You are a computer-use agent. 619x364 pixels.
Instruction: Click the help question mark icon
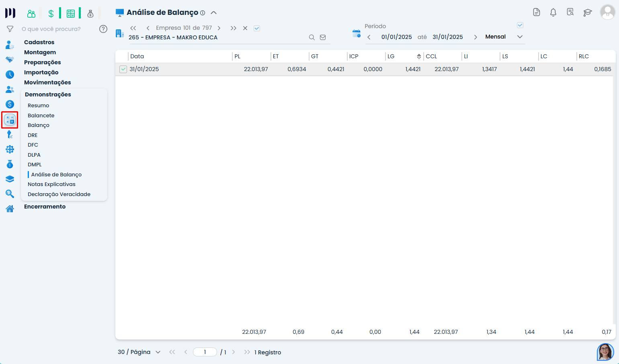coord(103,29)
